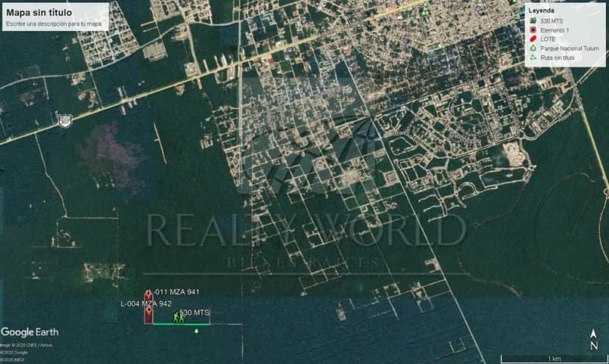
Task: Click the Parque Nacional Tulum legend icon
Action: 533,48
